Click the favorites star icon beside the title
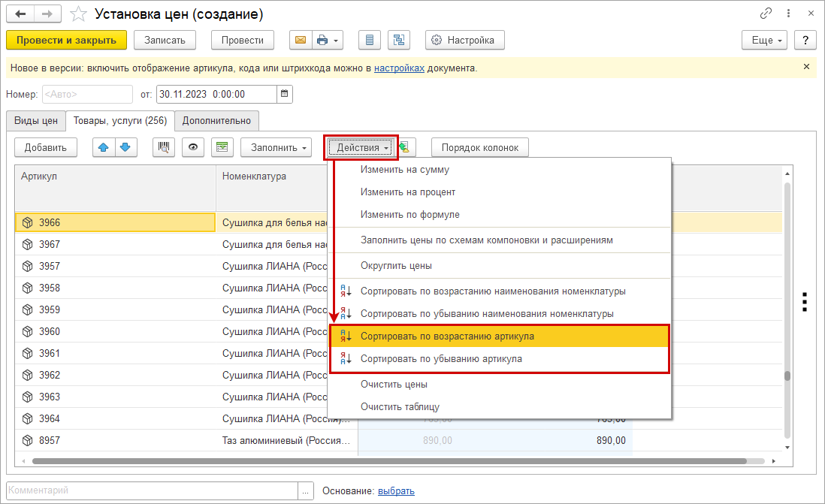Viewport: 825px width, 504px height. [x=77, y=14]
